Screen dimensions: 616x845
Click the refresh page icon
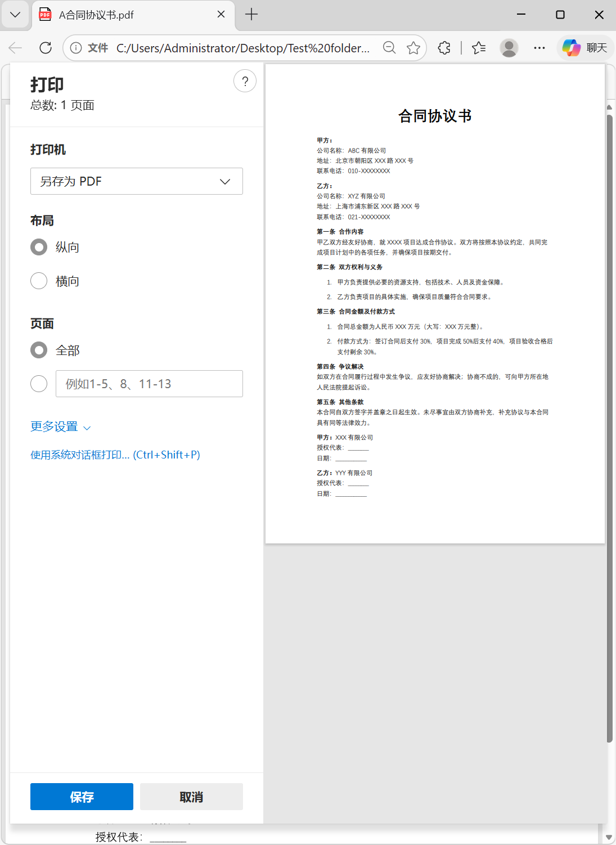pyautogui.click(x=46, y=48)
